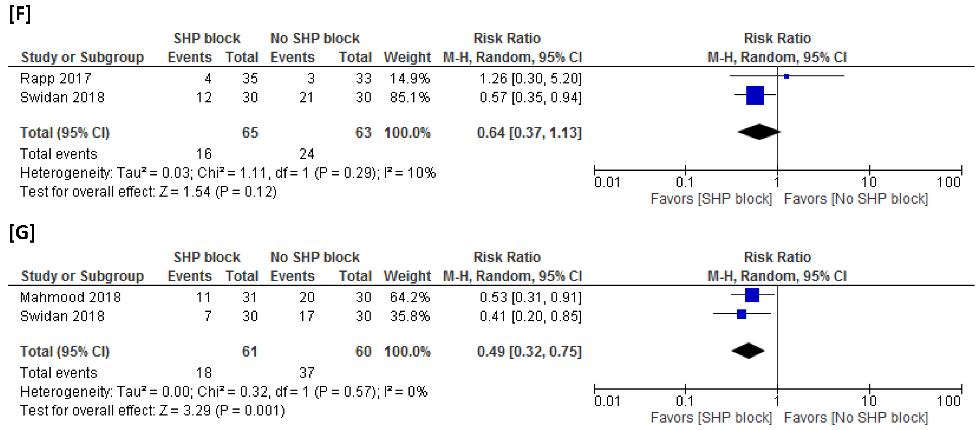Click the Weight column header in panel F
This screenshot has height=430, width=980.
[x=407, y=57]
